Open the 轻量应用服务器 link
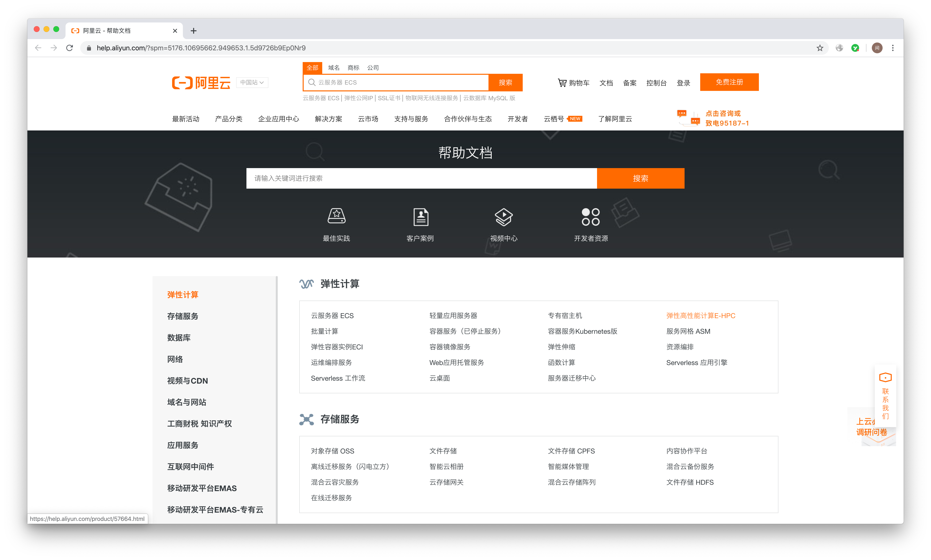Screen dimensions: 931x560 [x=453, y=315]
